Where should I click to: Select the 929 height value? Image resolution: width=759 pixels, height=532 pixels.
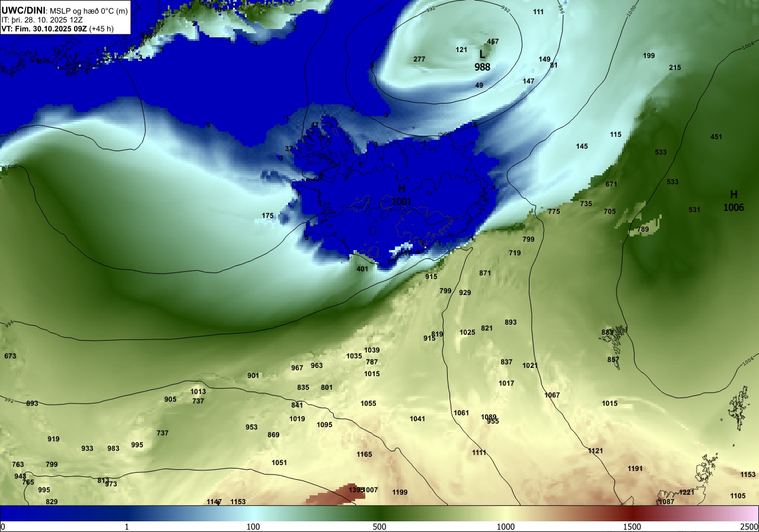pyautogui.click(x=465, y=293)
